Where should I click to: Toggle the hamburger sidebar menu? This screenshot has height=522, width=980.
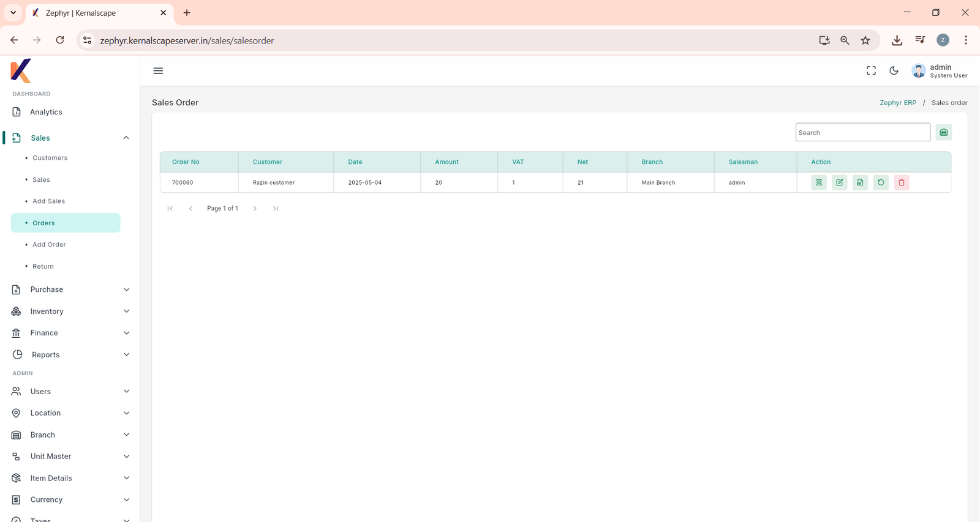coord(158,71)
